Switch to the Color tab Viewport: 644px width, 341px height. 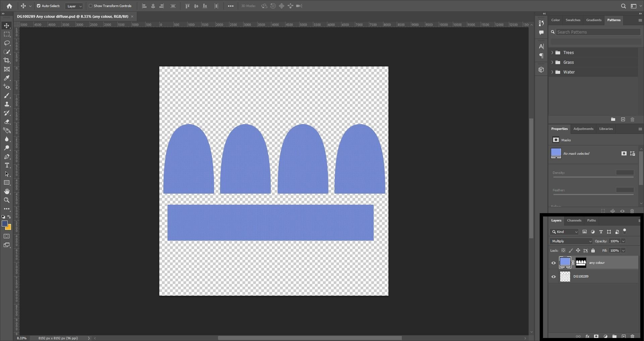coord(555,20)
